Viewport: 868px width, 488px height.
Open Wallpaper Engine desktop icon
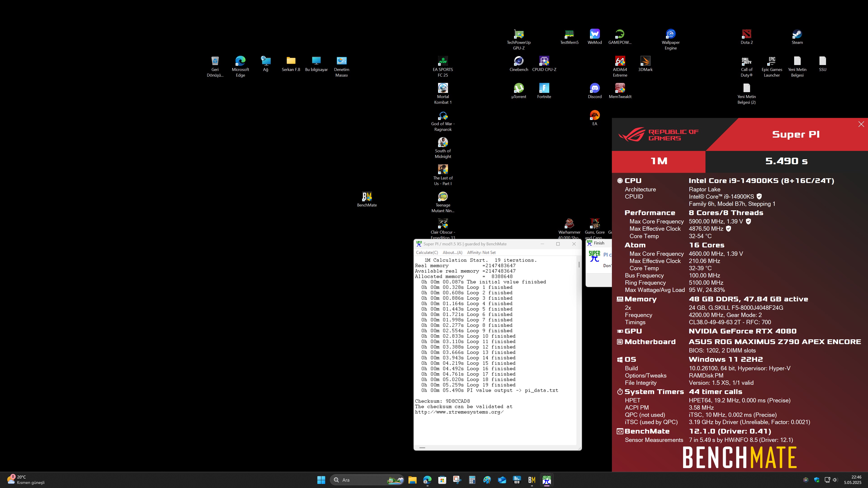click(670, 39)
